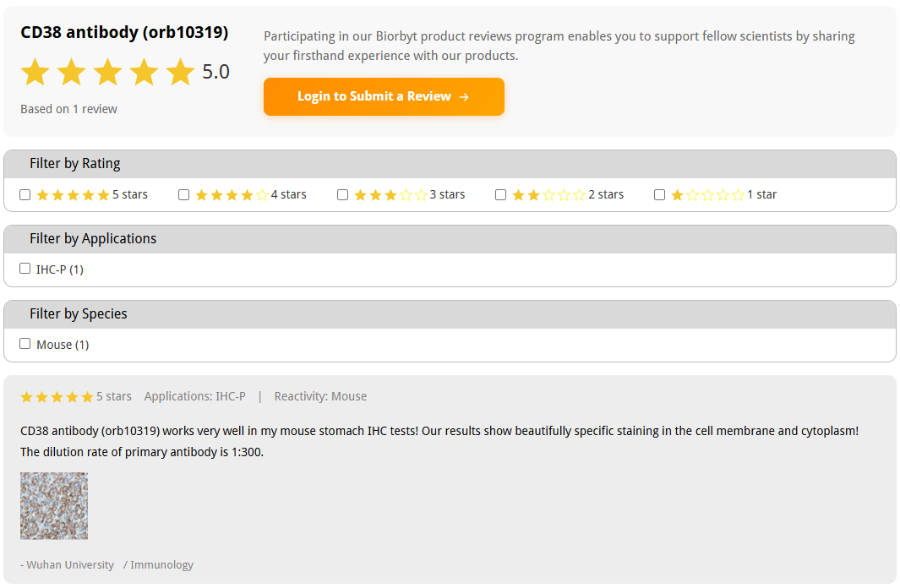Screen dimensions: 900x588
Task: Enable the IHC-P application filter
Action: coord(25,269)
